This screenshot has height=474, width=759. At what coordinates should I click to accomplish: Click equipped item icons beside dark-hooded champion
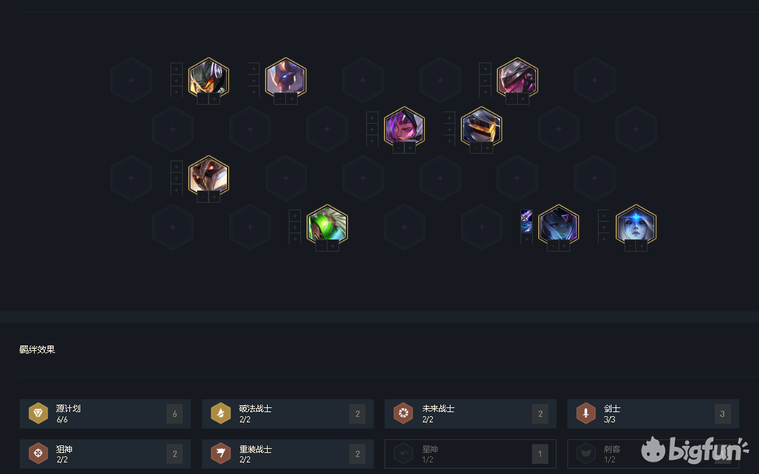(x=526, y=222)
